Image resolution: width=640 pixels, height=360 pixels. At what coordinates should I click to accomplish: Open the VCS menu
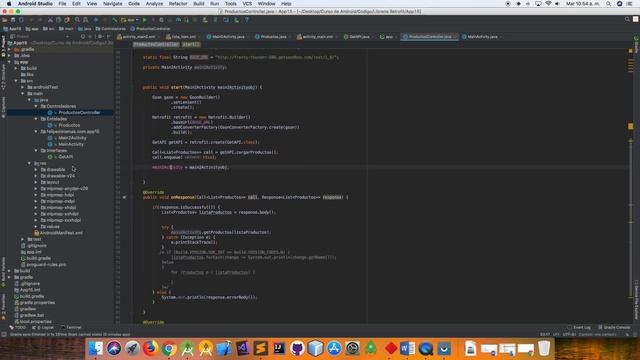247,4
